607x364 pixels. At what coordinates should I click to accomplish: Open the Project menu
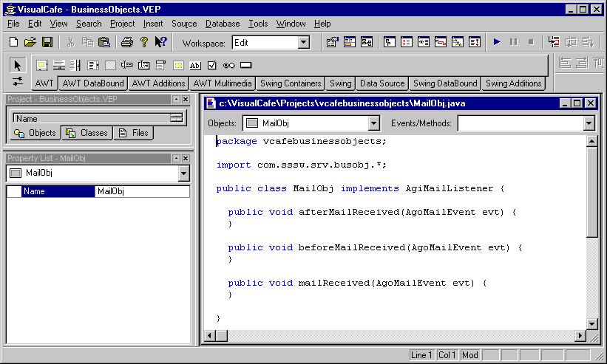(122, 24)
